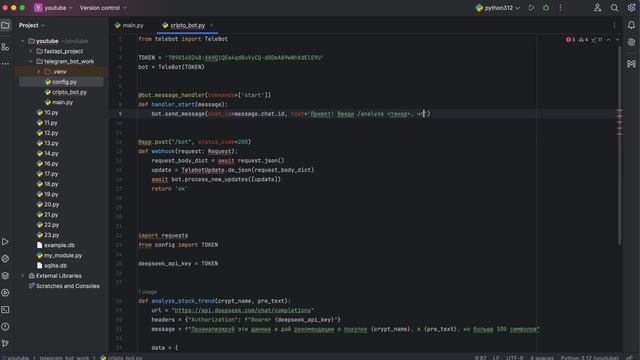Click the errors count indicator
The width and height of the screenshot is (640, 360).
tap(570, 40)
